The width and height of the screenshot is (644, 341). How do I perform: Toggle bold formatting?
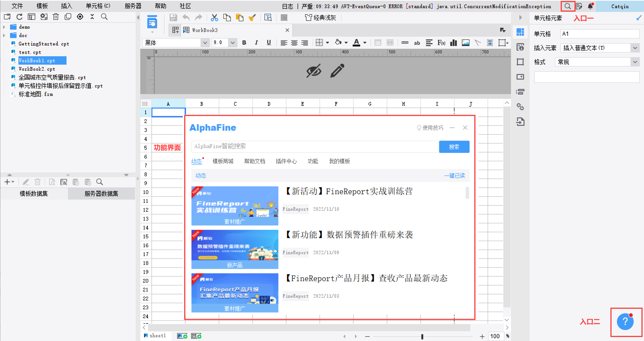click(x=244, y=43)
